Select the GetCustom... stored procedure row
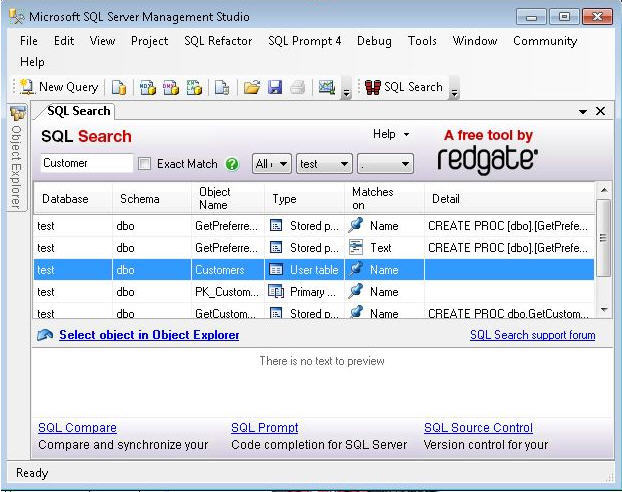This screenshot has width=622, height=492. click(x=314, y=313)
